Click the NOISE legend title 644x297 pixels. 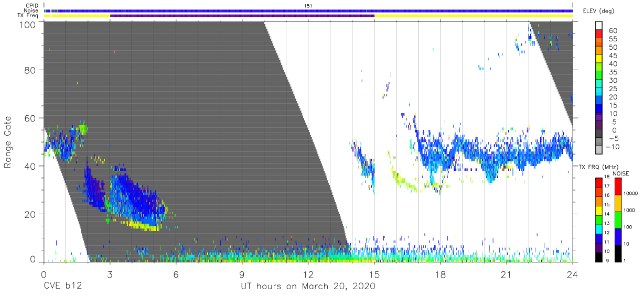tap(622, 173)
